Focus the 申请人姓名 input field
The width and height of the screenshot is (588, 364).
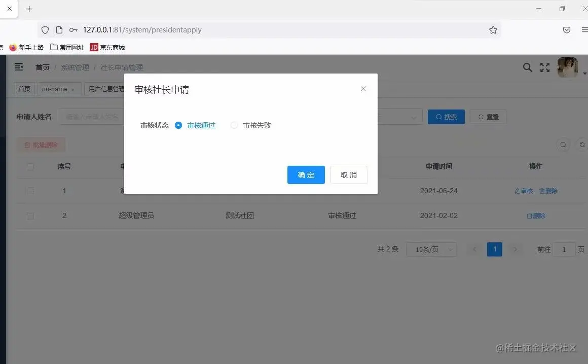point(91,117)
